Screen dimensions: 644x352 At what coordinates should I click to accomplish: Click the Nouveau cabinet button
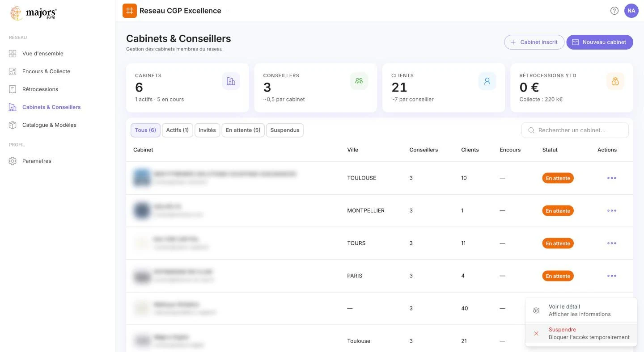(x=600, y=42)
